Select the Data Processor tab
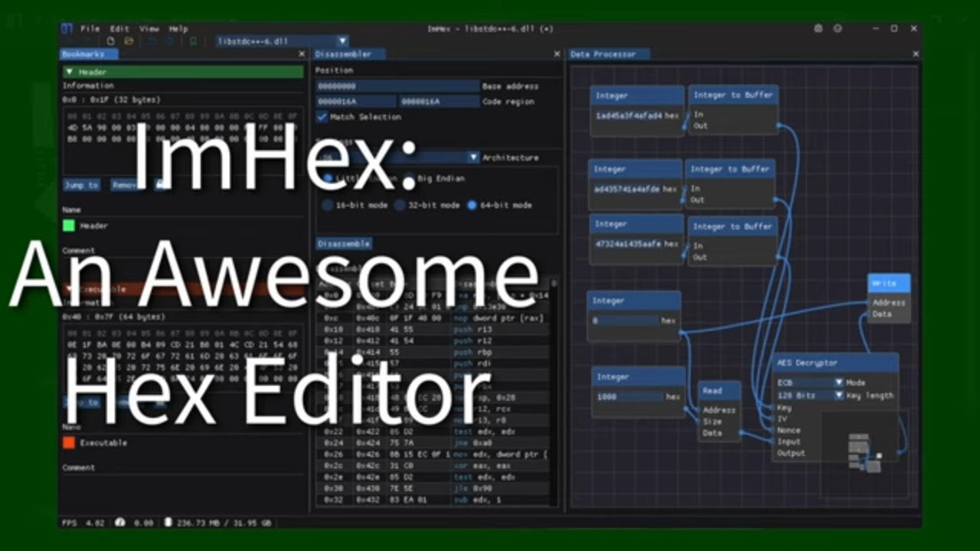This screenshot has width=980, height=551. (609, 54)
